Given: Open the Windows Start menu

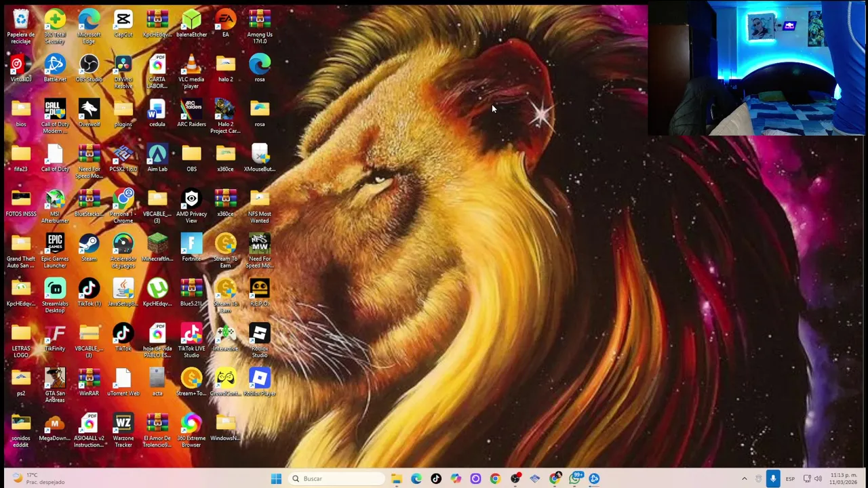Looking at the screenshot, I should (276, 479).
